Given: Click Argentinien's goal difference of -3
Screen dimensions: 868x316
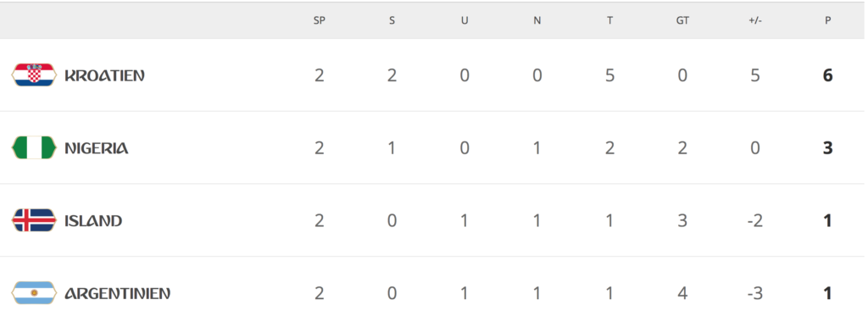Looking at the screenshot, I should [755, 293].
